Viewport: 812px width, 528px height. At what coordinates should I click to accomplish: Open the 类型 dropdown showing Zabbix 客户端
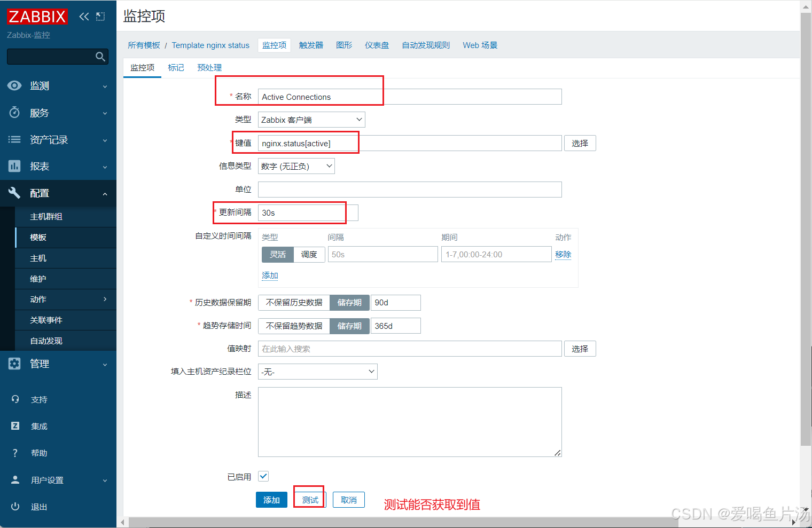pyautogui.click(x=311, y=120)
